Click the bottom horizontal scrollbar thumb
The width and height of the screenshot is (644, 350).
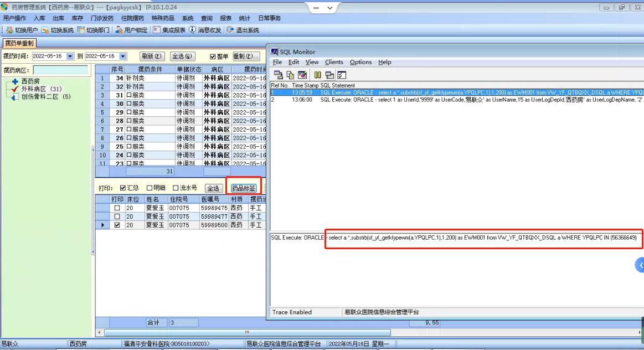248,332
